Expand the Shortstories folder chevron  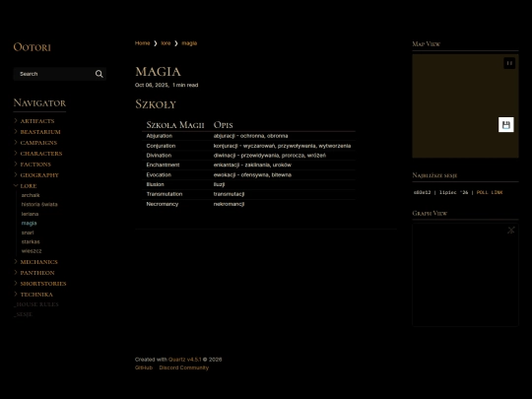(x=16, y=284)
